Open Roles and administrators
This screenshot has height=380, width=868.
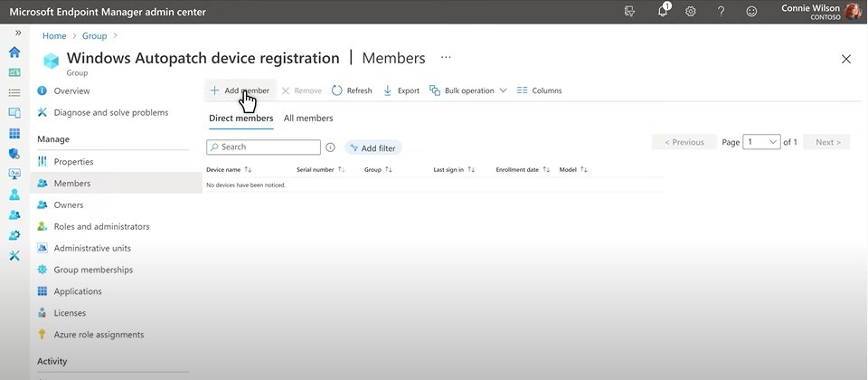pyautogui.click(x=101, y=226)
